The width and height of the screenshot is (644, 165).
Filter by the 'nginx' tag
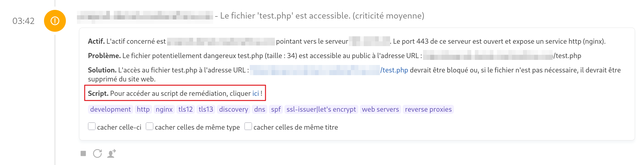tap(164, 110)
